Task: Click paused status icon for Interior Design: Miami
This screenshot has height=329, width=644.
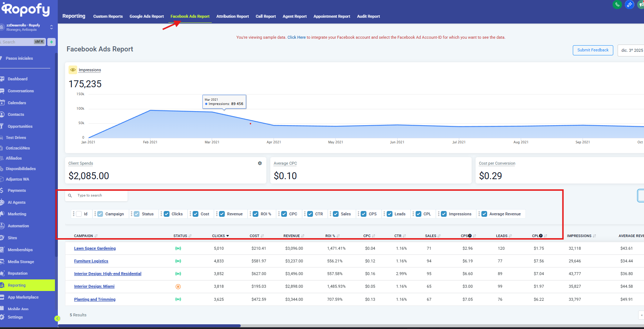Action: click(x=178, y=287)
